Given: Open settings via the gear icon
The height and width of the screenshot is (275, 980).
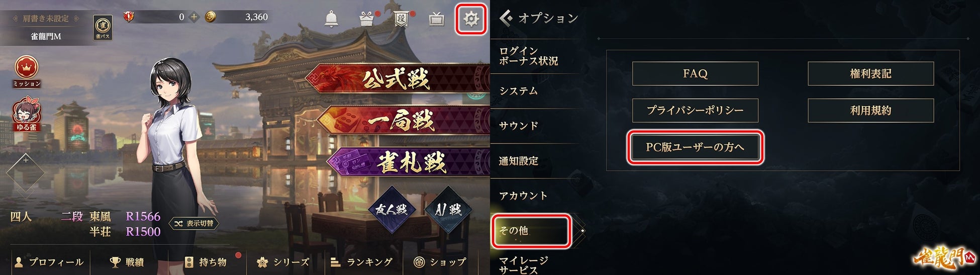Looking at the screenshot, I should pos(471,19).
